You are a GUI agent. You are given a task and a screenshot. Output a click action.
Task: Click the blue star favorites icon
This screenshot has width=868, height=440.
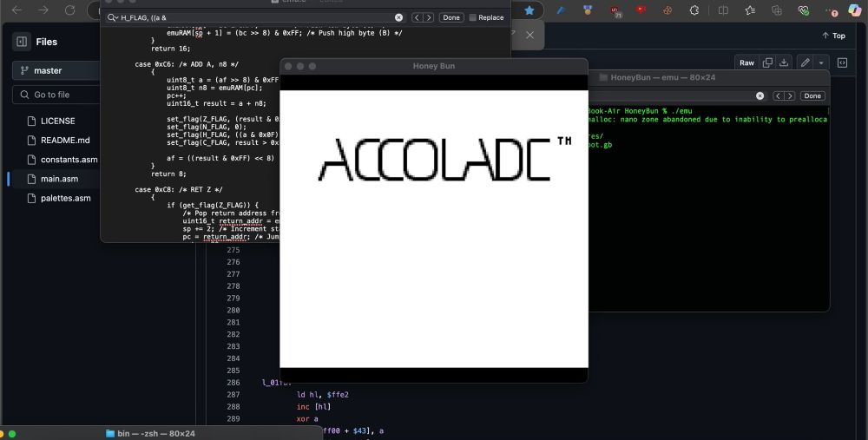[529, 10]
